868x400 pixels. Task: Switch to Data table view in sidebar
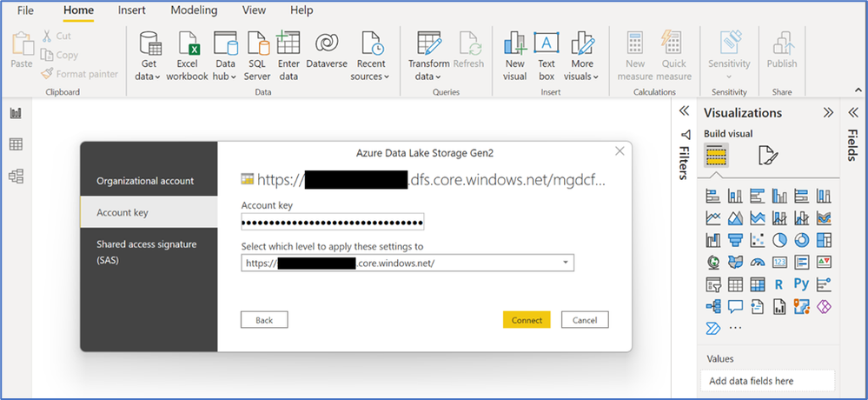tap(16, 144)
